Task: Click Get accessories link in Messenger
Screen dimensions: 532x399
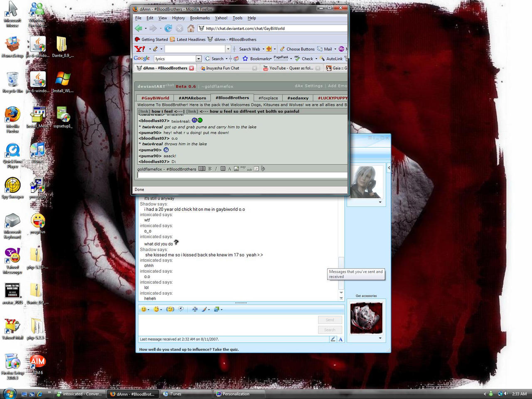Action: (366, 296)
